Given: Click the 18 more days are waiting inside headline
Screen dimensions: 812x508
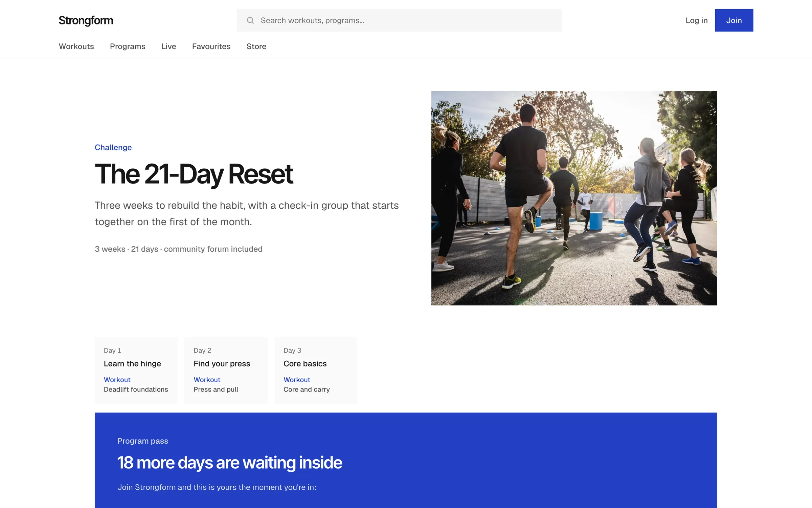Looking at the screenshot, I should [x=229, y=463].
